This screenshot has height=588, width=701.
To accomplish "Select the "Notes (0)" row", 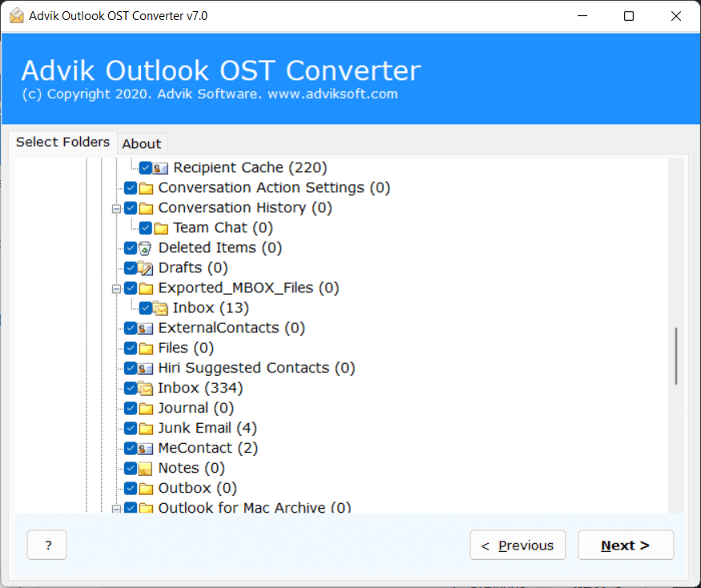I will click(x=191, y=468).
